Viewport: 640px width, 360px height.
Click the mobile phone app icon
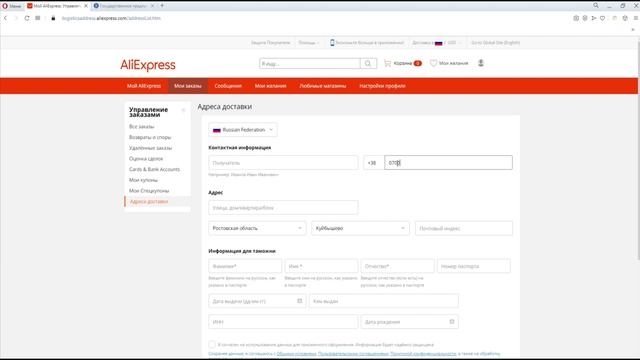pyautogui.click(x=332, y=42)
